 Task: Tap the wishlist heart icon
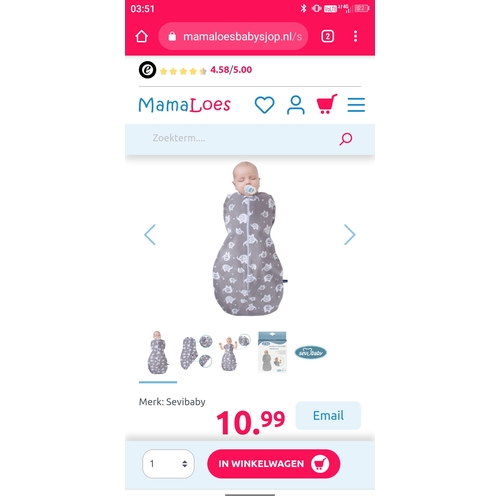(264, 105)
